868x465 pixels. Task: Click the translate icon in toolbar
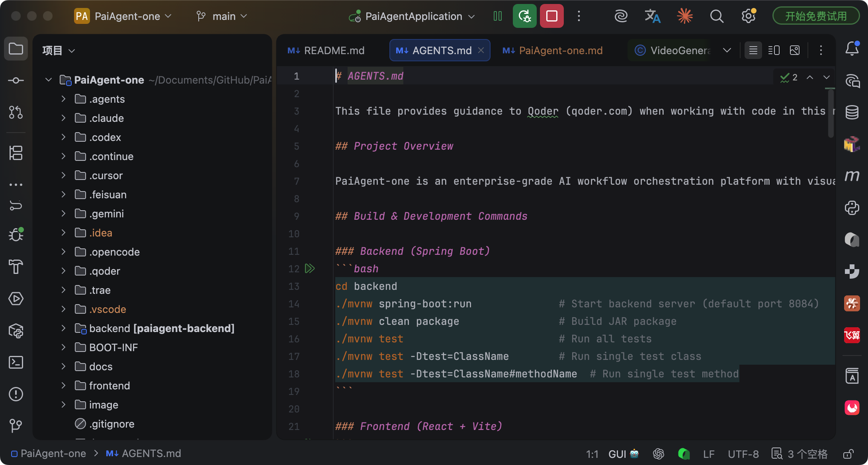(653, 16)
